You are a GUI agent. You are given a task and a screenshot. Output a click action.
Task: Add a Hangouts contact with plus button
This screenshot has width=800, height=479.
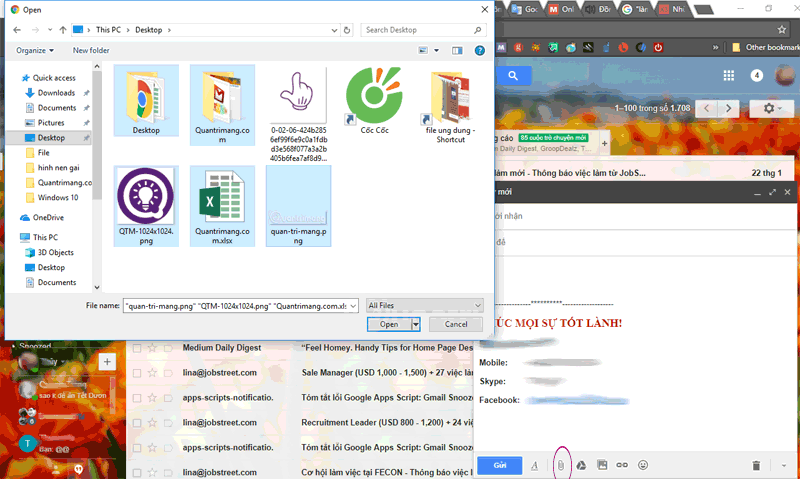pyautogui.click(x=107, y=362)
